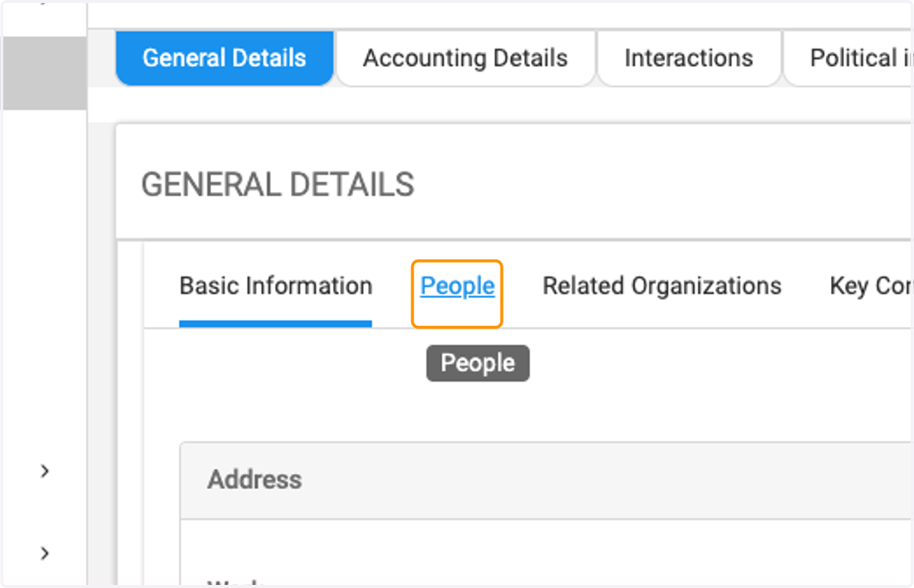Click the GENERAL DETAILS heading
914x588 pixels.
278,185
